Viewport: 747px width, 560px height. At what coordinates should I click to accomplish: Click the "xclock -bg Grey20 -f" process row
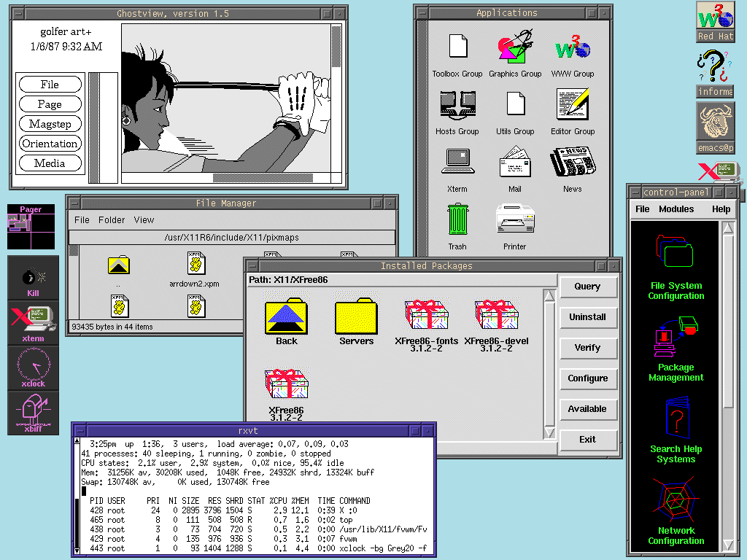point(258,548)
